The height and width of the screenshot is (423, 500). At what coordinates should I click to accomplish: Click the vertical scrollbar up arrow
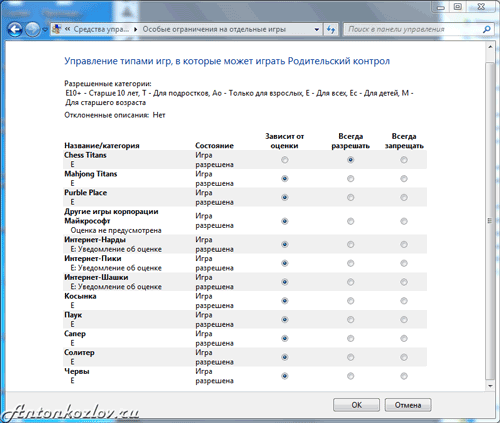[x=490, y=47]
